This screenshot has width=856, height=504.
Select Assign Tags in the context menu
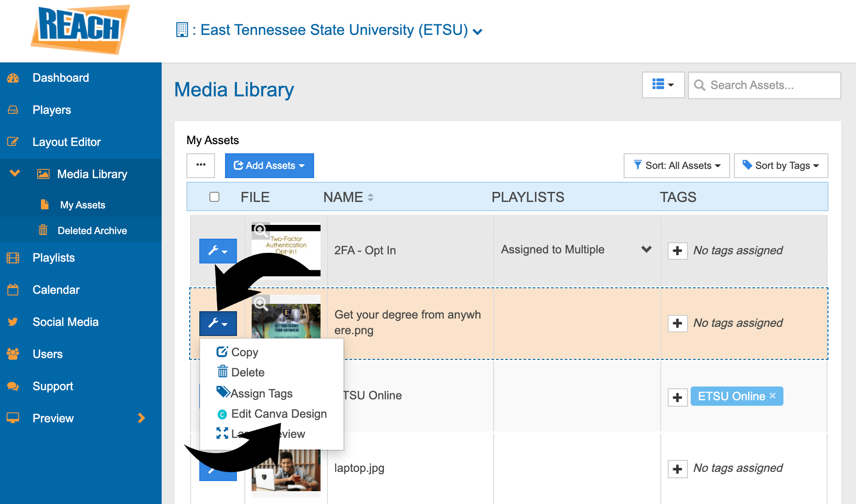262,393
